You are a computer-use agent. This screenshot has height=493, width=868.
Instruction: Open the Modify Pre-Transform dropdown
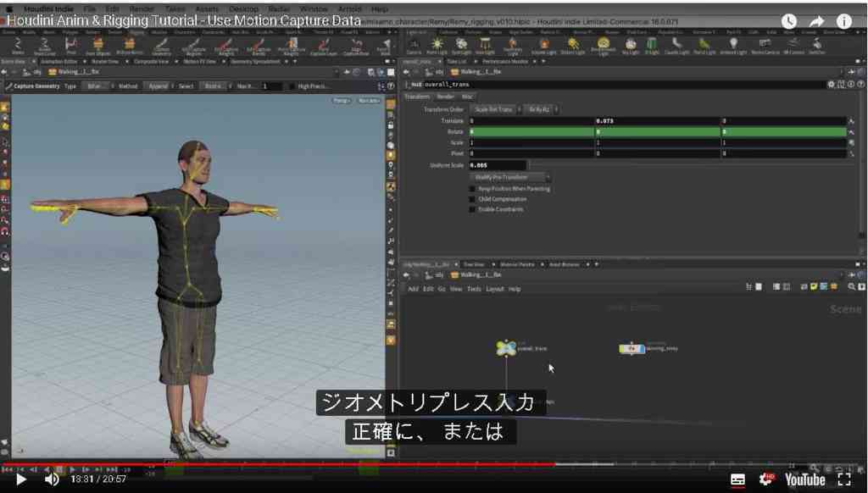click(x=510, y=177)
